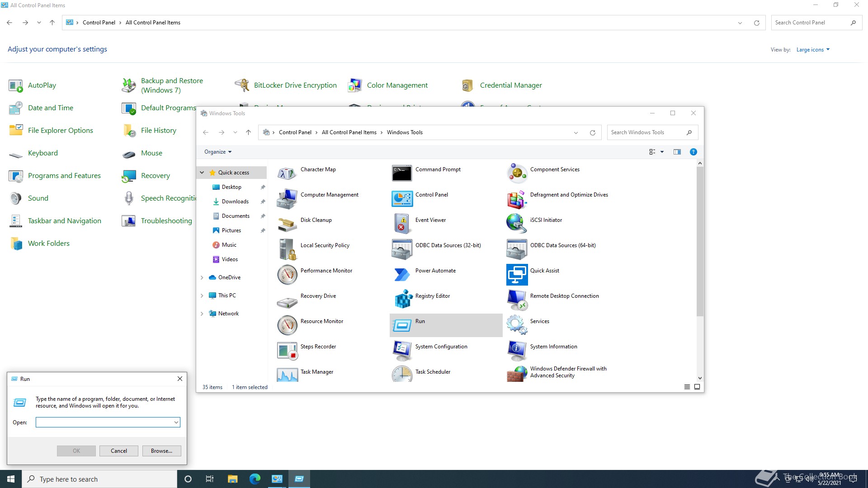Open File Explorer from the taskbar
The height and width of the screenshot is (488, 868).
[x=232, y=479]
